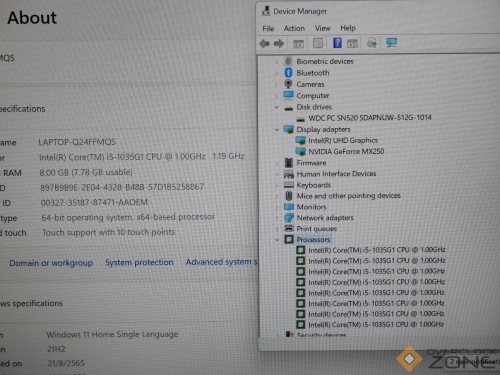This screenshot has height=375, width=500.
Task: Select the first i5-1035G1 CPU processor entry
Action: (377, 250)
